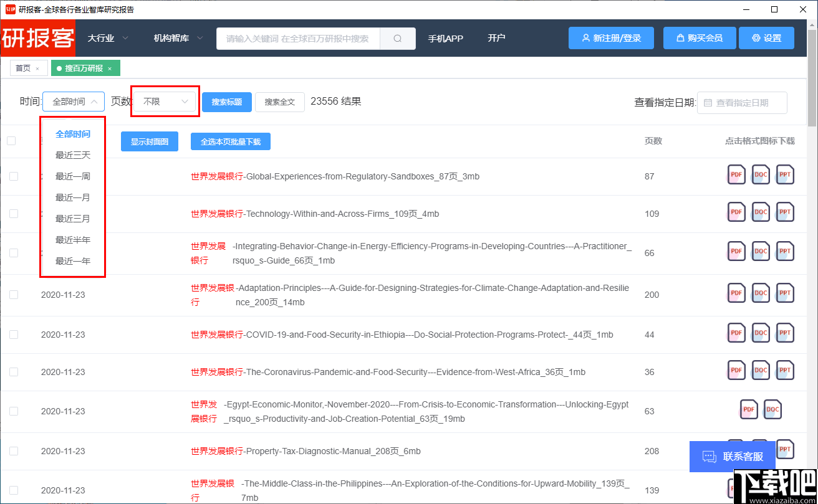Click the 搜索标题 button
The image size is (818, 504).
227,102
